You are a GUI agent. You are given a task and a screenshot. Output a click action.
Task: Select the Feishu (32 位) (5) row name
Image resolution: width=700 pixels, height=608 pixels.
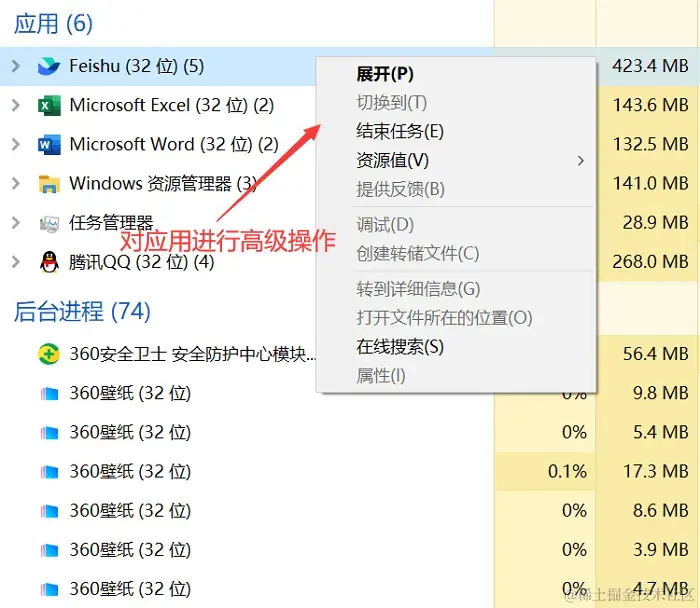[137, 67]
